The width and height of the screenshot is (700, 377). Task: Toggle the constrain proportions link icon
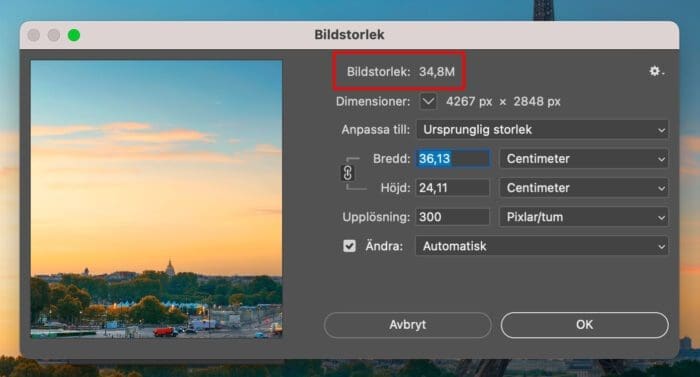(x=347, y=173)
